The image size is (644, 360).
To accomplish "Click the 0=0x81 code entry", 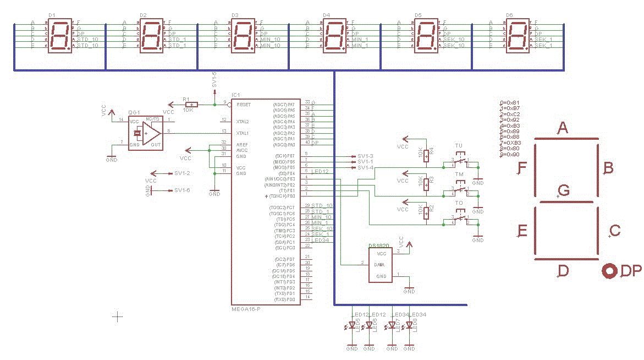I will coord(510,103).
